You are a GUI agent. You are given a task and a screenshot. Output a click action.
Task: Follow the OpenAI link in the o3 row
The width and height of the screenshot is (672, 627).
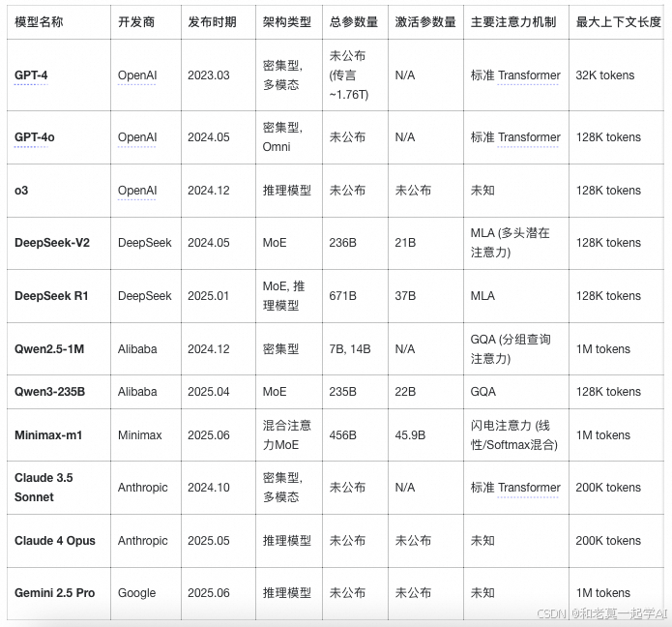click(x=137, y=191)
